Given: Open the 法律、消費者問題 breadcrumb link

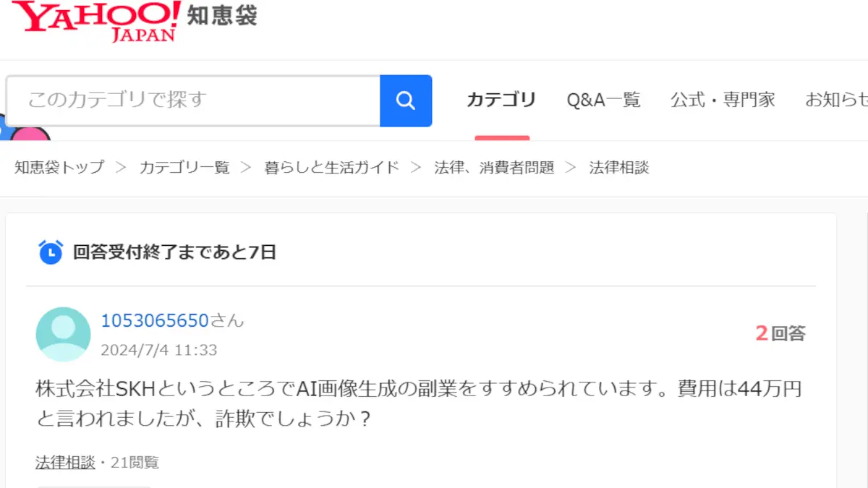Looking at the screenshot, I should pos(494,168).
